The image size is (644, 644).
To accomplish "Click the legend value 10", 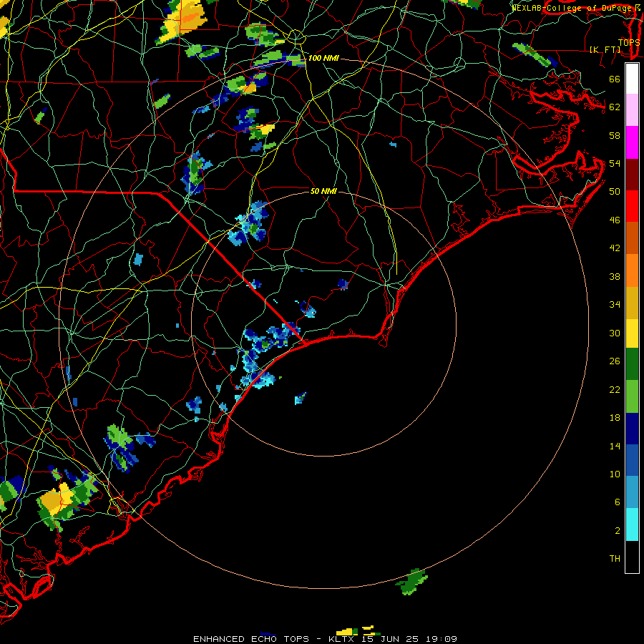I will (615, 474).
